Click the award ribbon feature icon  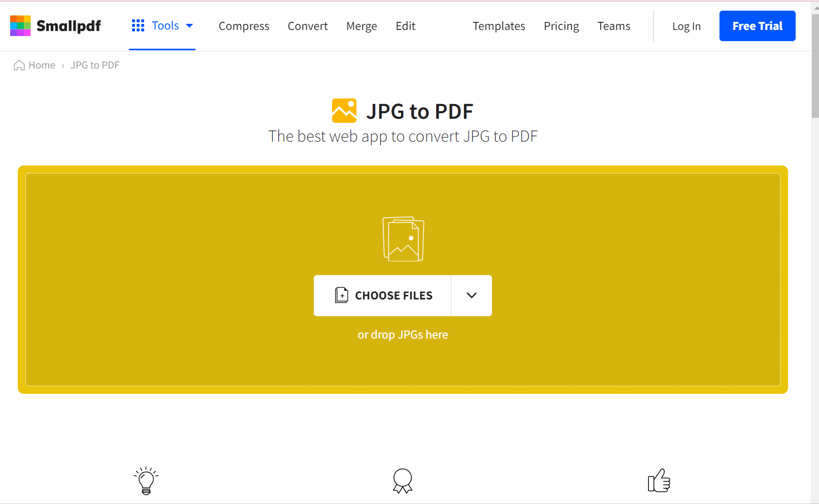(x=403, y=480)
